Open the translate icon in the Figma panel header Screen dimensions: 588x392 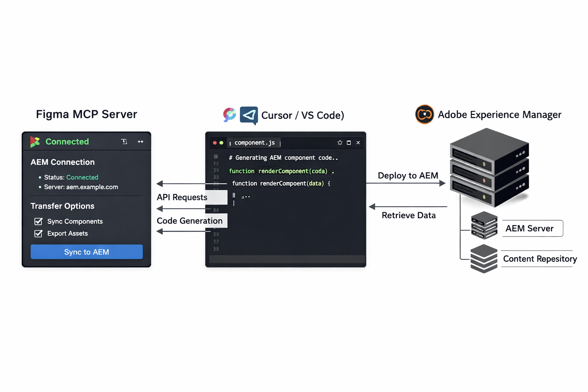(124, 142)
